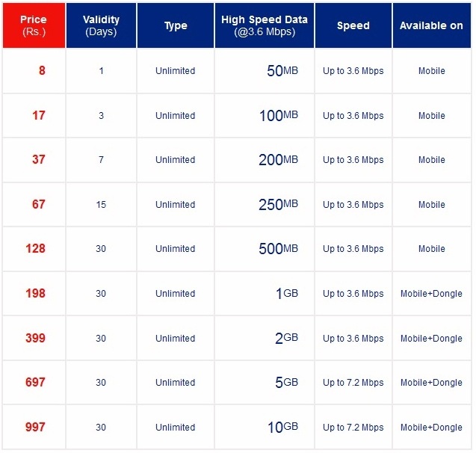Select the Speed column header

(x=353, y=25)
